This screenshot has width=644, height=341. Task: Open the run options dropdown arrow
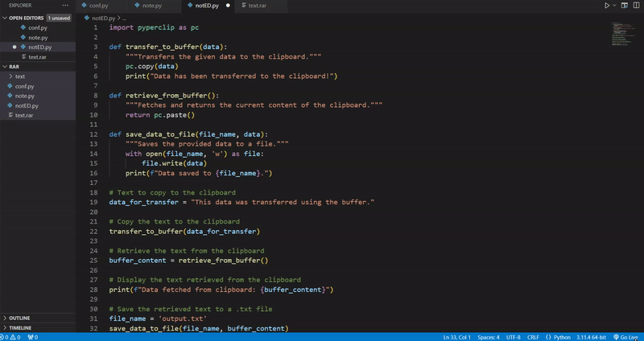tap(616, 6)
